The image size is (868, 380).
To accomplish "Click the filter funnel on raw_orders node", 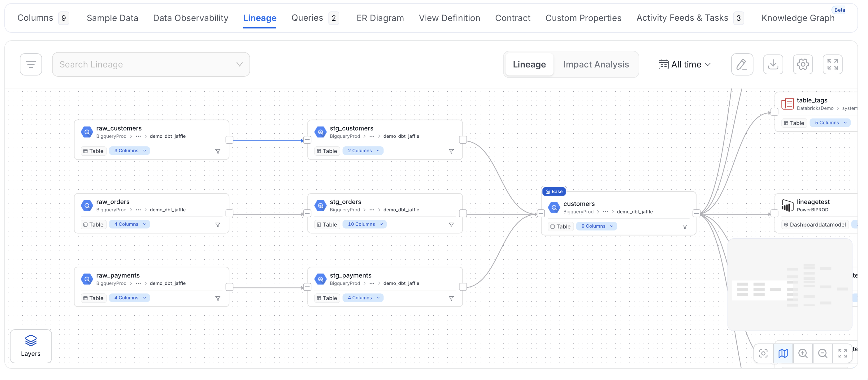I will tap(218, 225).
